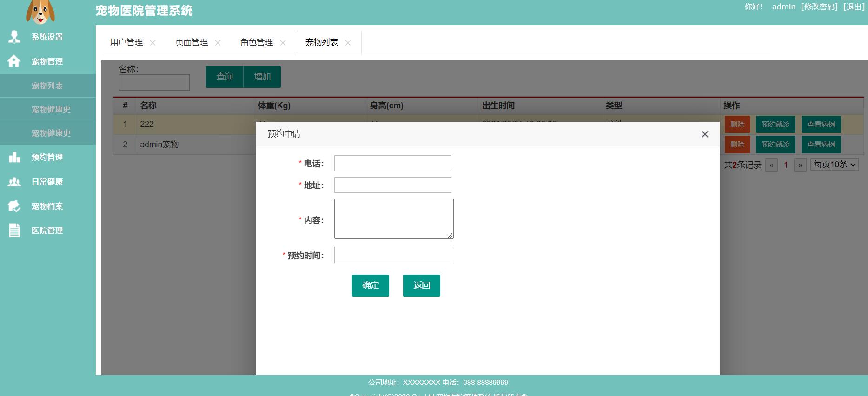Delete pet 222 using 删除
This screenshot has height=396, width=868.
tap(737, 125)
